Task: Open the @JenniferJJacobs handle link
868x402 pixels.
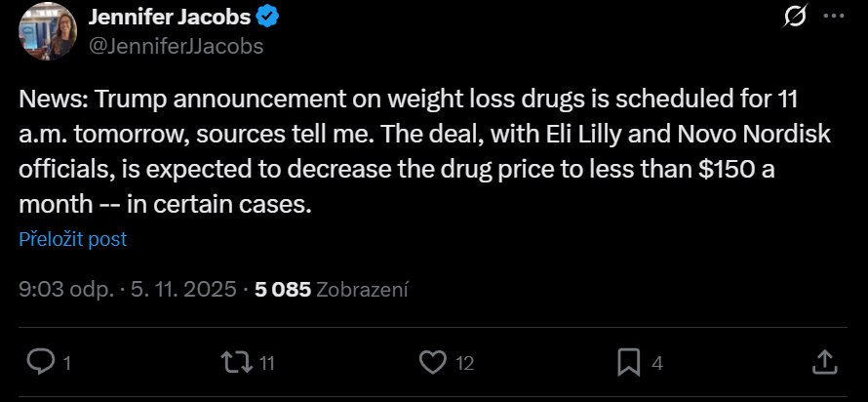Action: [176, 45]
